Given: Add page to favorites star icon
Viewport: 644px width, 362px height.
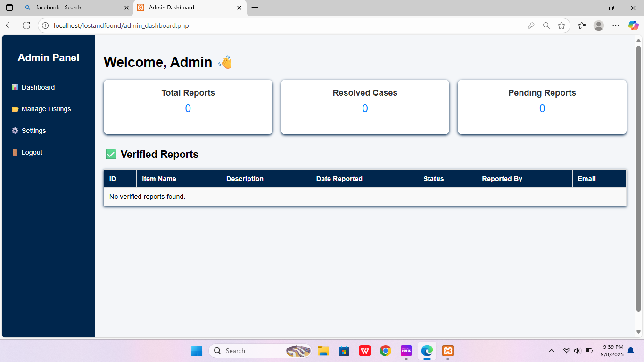Looking at the screenshot, I should [561, 25].
